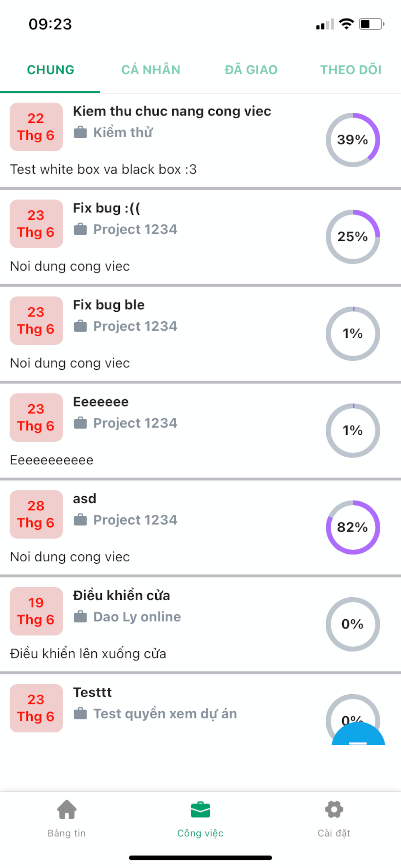Tap briefcase icon beside Kiểm thử
This screenshot has height=868, width=401.
tap(80, 132)
